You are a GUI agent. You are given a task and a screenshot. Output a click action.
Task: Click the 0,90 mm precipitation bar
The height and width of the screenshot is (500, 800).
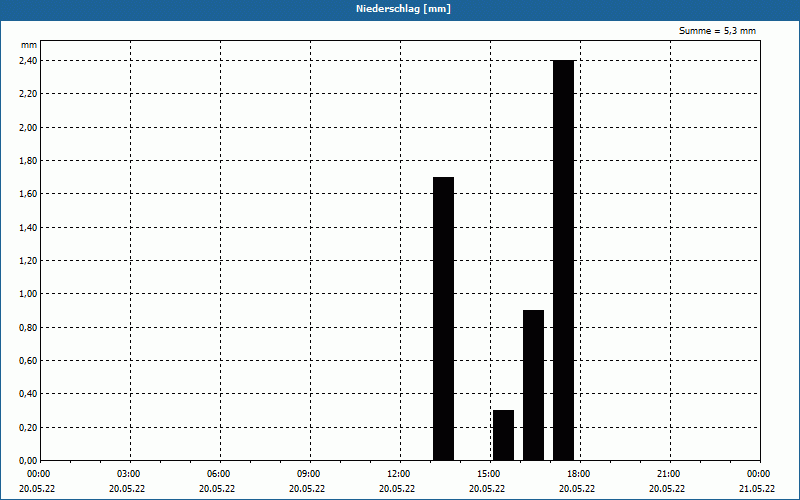[533, 385]
